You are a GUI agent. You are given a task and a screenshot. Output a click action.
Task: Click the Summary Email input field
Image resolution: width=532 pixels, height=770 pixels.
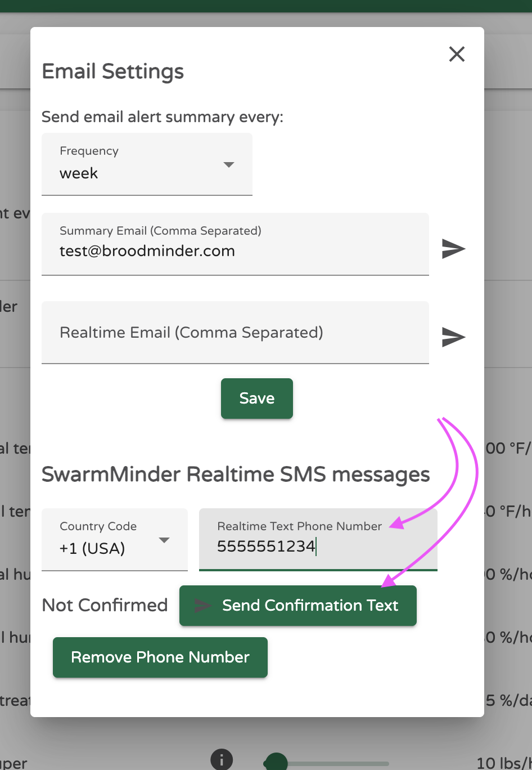pos(235,244)
